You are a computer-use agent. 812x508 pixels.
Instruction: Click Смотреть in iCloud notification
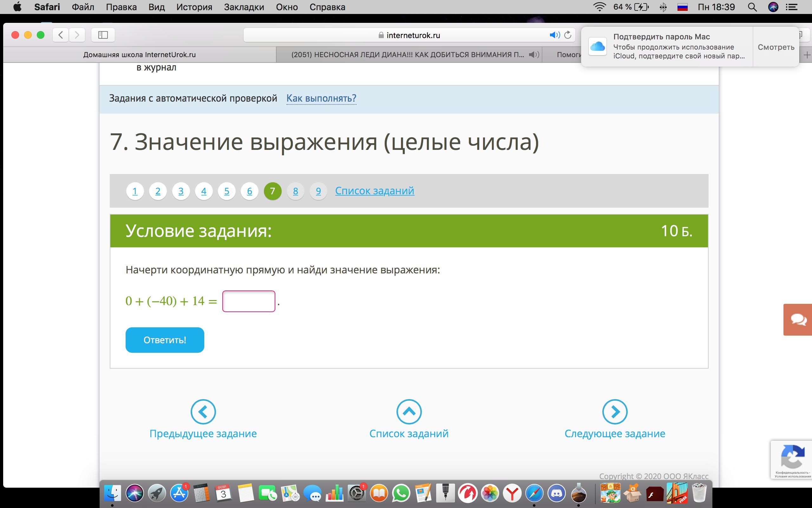(776, 47)
